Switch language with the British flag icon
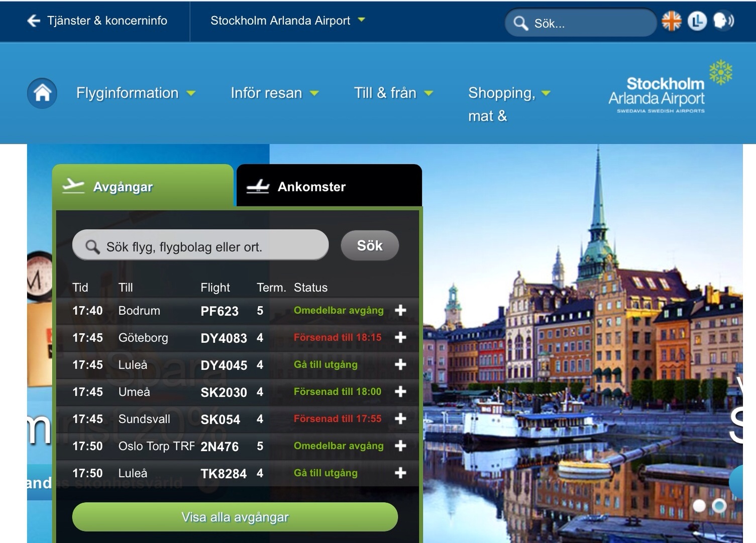This screenshot has height=543, width=756. pos(671,21)
